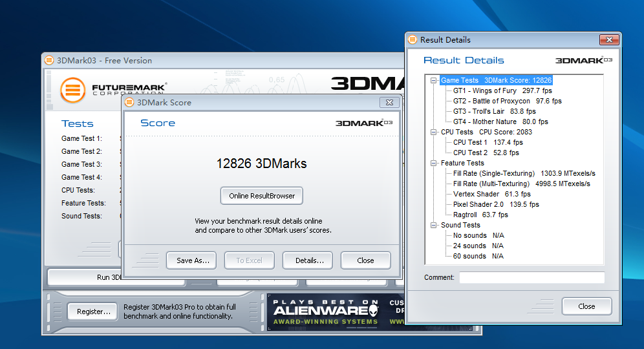Select 60 sounds N/A row
Screen dimensions: 644x349
coord(478,256)
